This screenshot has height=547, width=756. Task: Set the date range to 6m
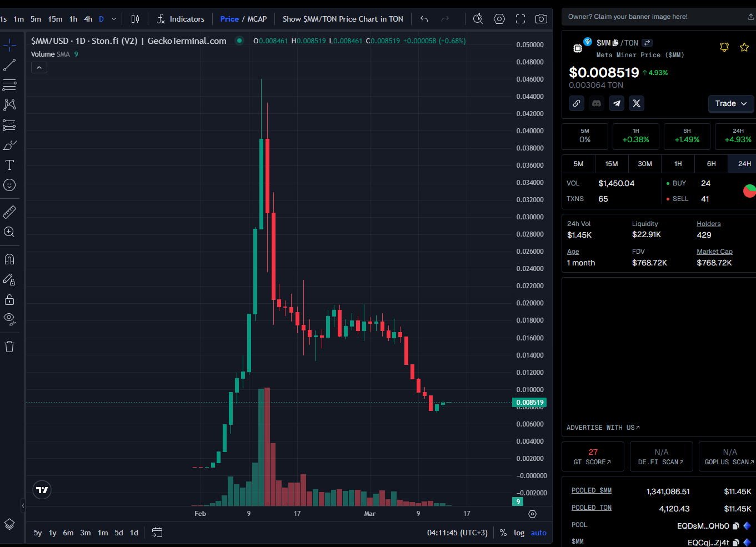68,533
